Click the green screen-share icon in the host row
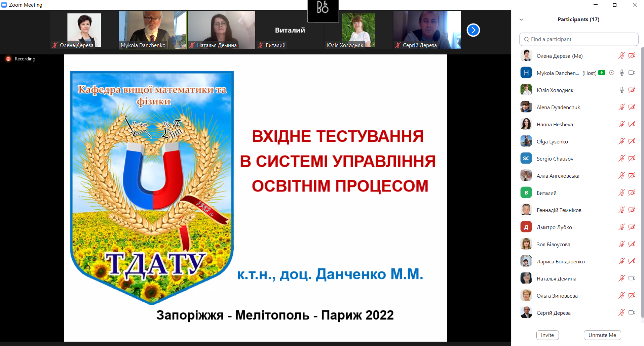644x346 pixels. pos(602,73)
